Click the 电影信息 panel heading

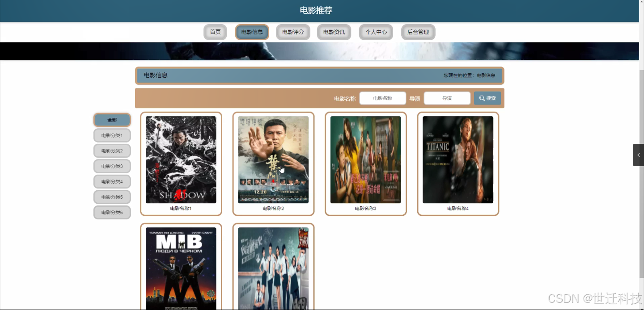click(x=156, y=75)
